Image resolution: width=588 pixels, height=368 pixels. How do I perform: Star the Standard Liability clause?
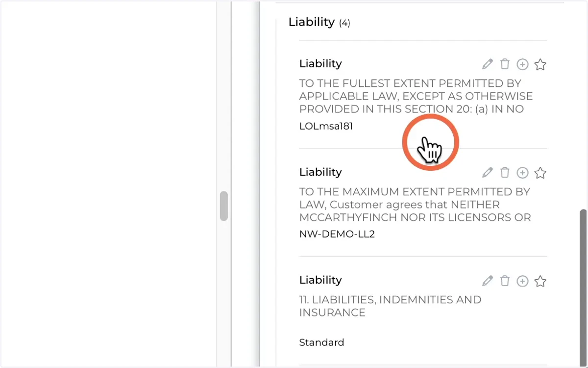coord(540,281)
